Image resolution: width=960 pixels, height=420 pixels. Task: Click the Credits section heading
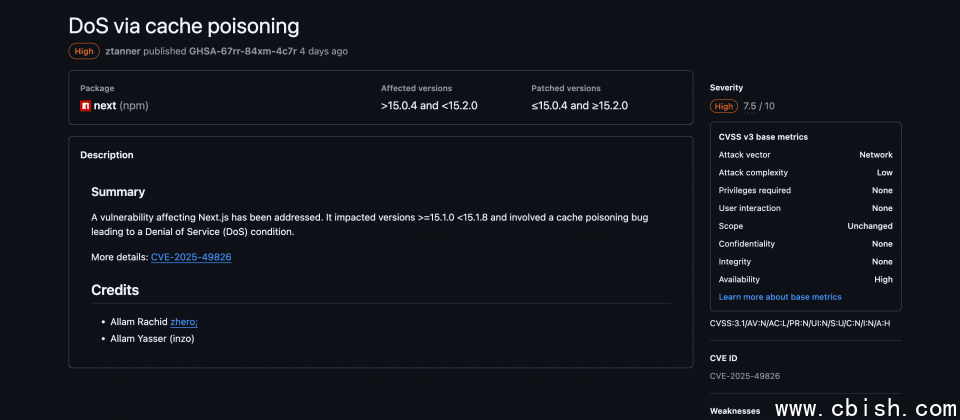115,290
